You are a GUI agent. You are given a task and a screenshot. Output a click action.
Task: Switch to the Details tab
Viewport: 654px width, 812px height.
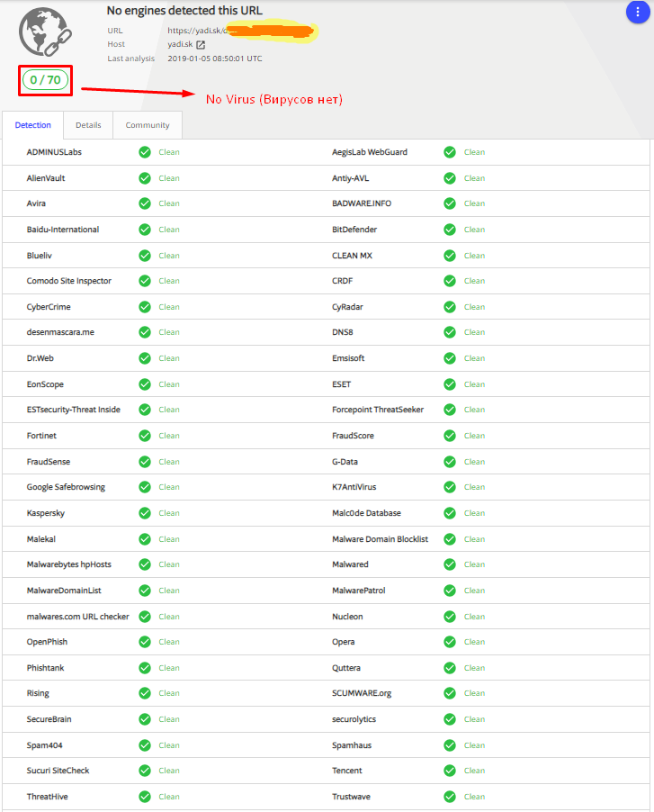tap(88, 125)
